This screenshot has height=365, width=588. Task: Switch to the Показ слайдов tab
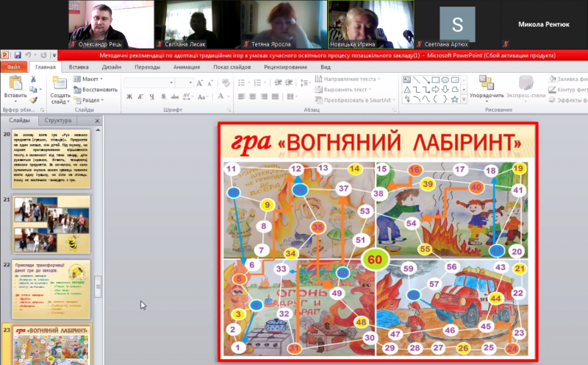click(232, 67)
